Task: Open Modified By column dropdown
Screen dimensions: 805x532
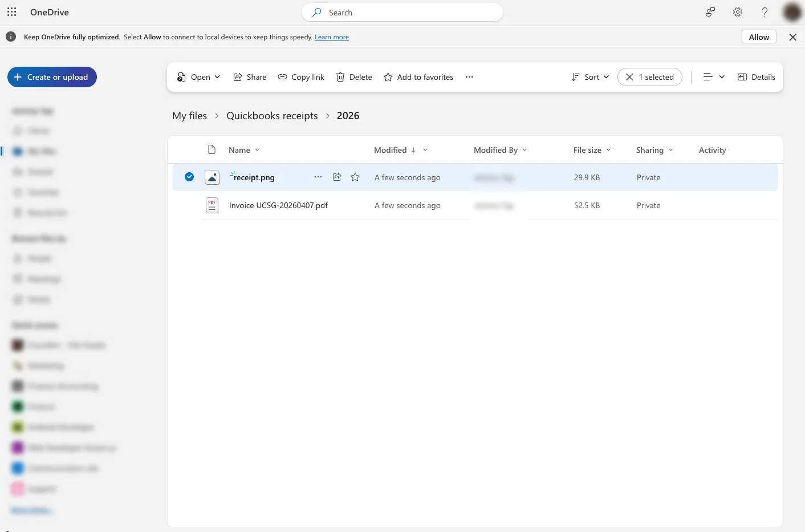Action: pyautogui.click(x=525, y=150)
